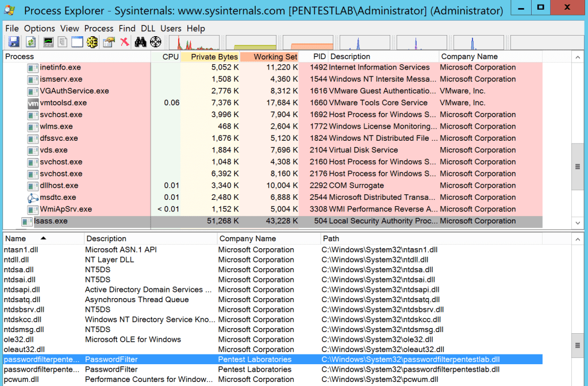The image size is (588, 386).
Task: Click the yellow gear DLL view icon
Action: point(93,42)
